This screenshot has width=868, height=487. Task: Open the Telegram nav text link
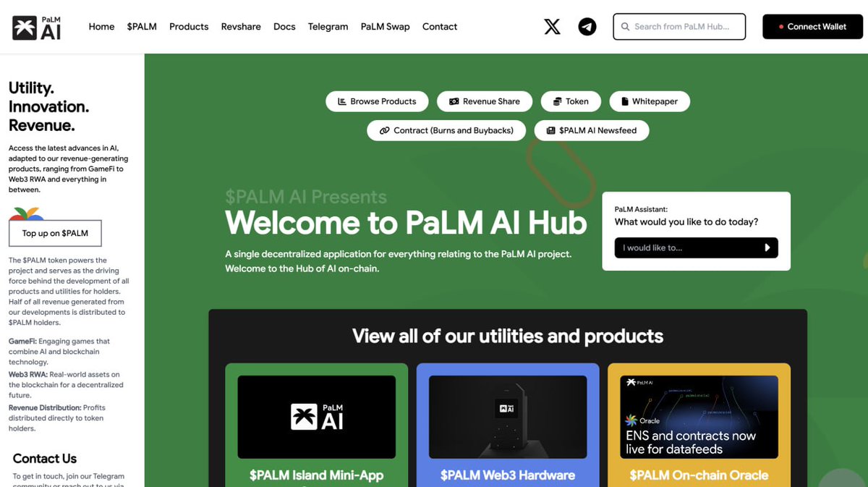(328, 27)
